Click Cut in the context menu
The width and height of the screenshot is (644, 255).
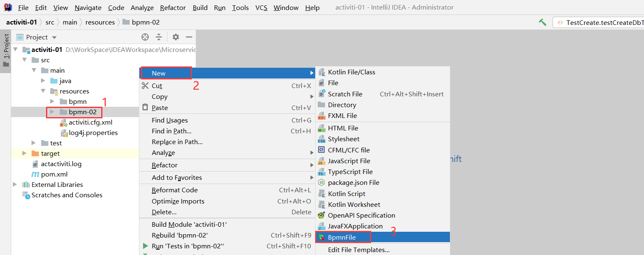[227, 86]
